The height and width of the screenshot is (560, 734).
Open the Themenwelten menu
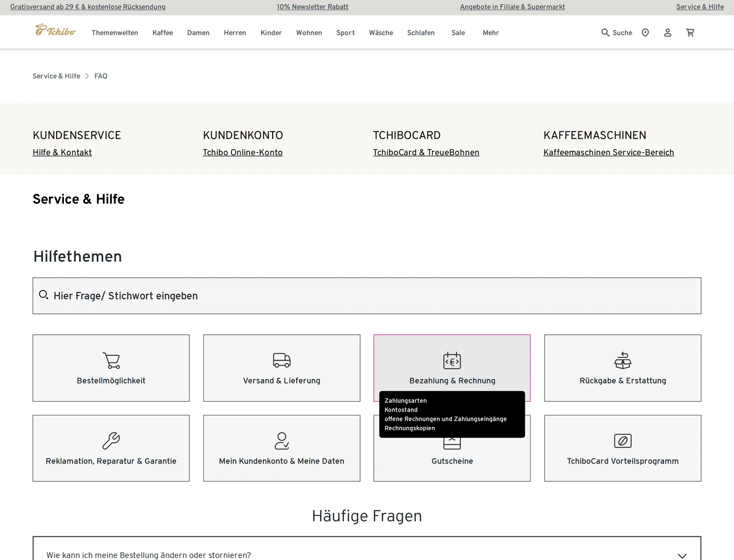coord(115,32)
